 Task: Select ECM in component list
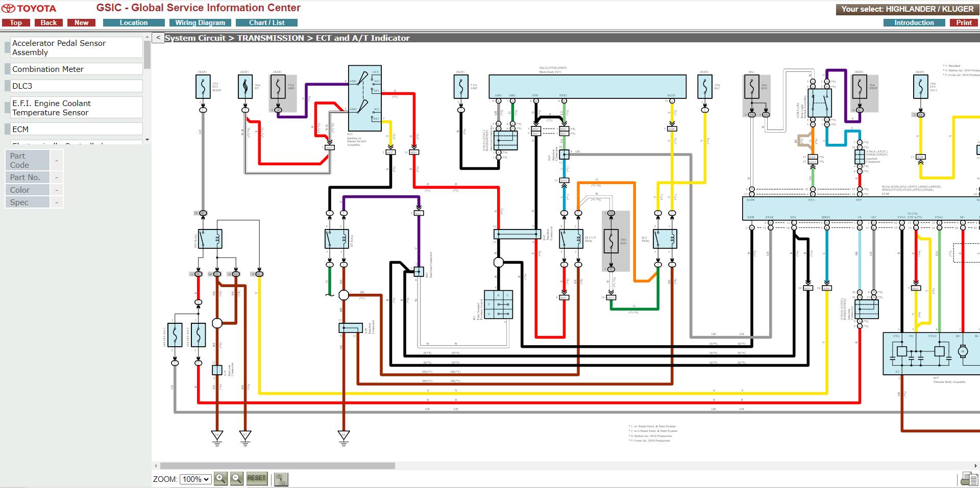point(76,129)
